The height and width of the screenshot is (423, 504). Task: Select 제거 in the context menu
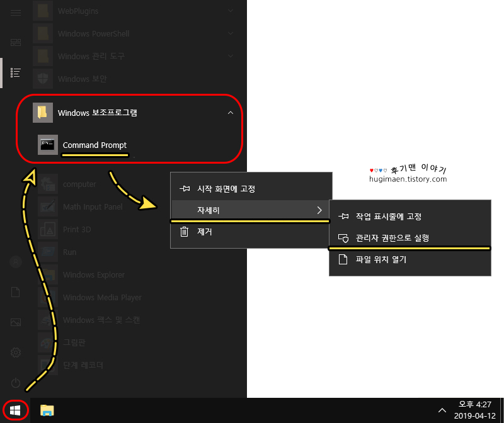point(251,232)
